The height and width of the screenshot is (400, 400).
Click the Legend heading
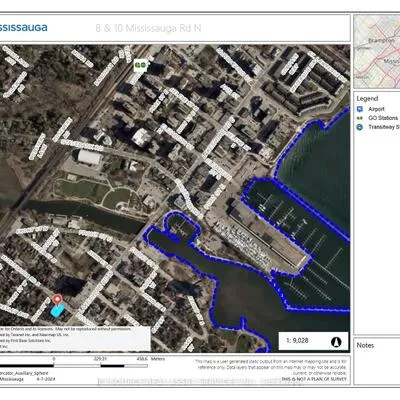coord(367,99)
